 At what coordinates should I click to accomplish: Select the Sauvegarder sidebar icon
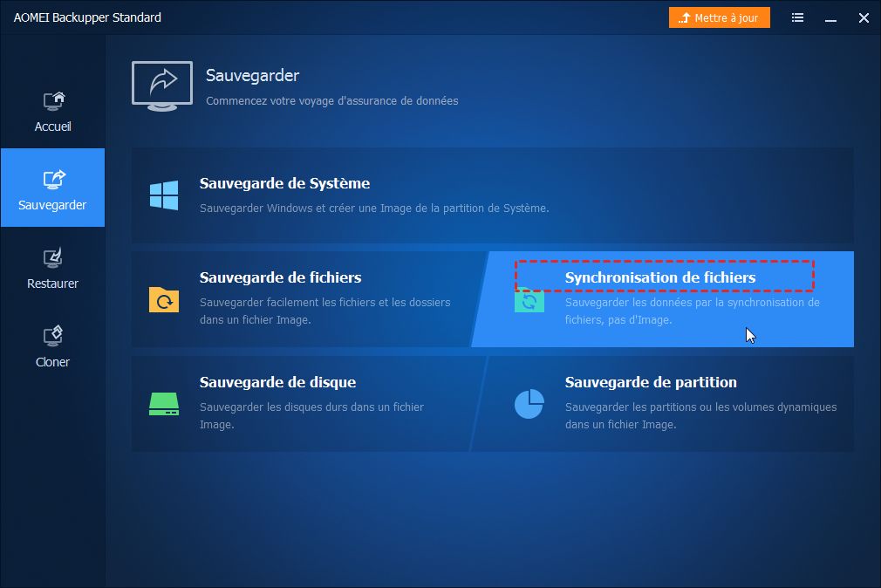pyautogui.click(x=54, y=179)
